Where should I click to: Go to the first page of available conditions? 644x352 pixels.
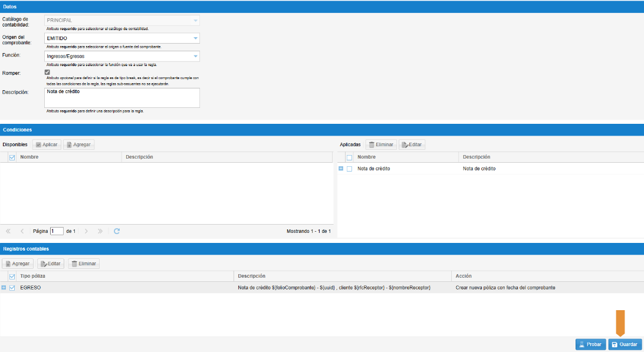coord(8,231)
